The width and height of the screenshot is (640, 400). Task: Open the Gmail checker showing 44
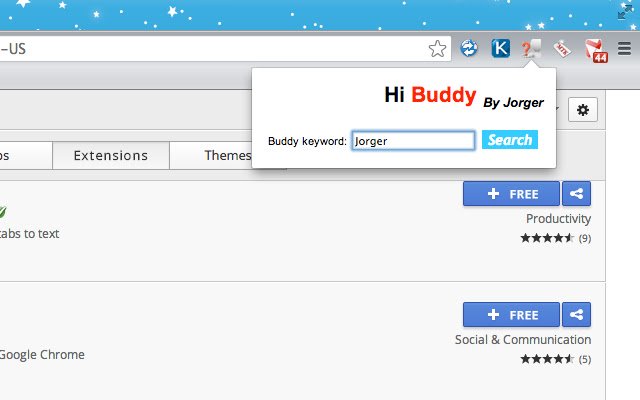596,50
